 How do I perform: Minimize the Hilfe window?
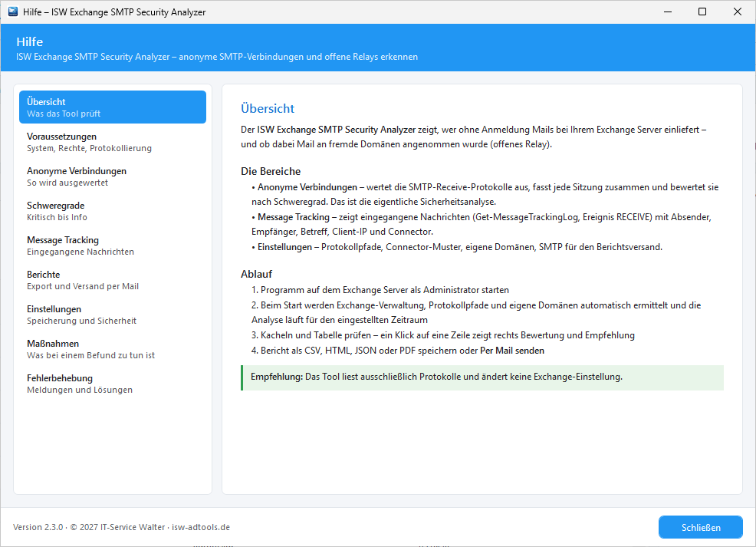pyautogui.click(x=668, y=12)
